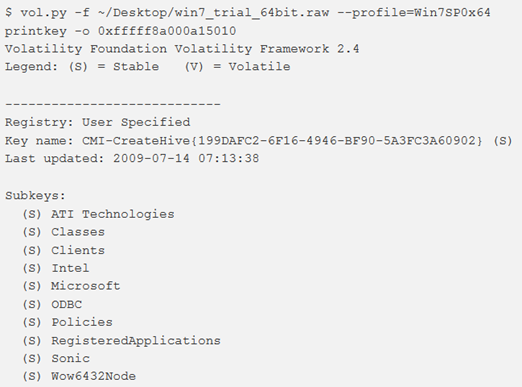Select the Classes subkey

coord(78,232)
